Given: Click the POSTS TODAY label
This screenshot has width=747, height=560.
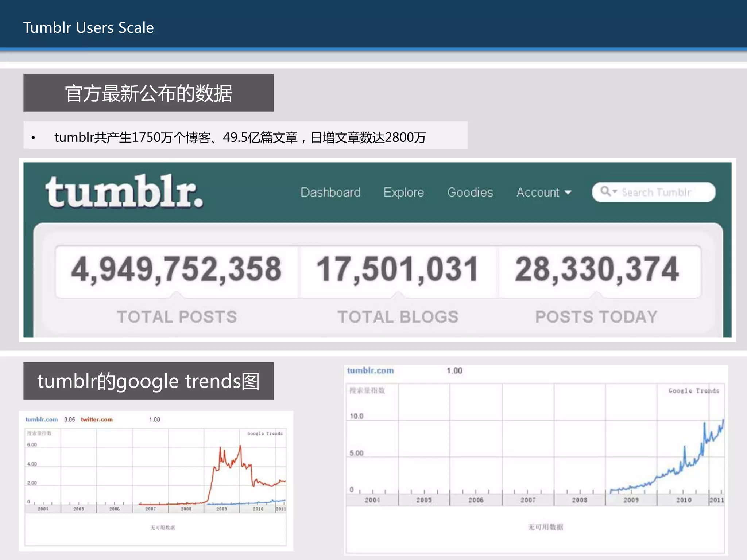Looking at the screenshot, I should (596, 316).
